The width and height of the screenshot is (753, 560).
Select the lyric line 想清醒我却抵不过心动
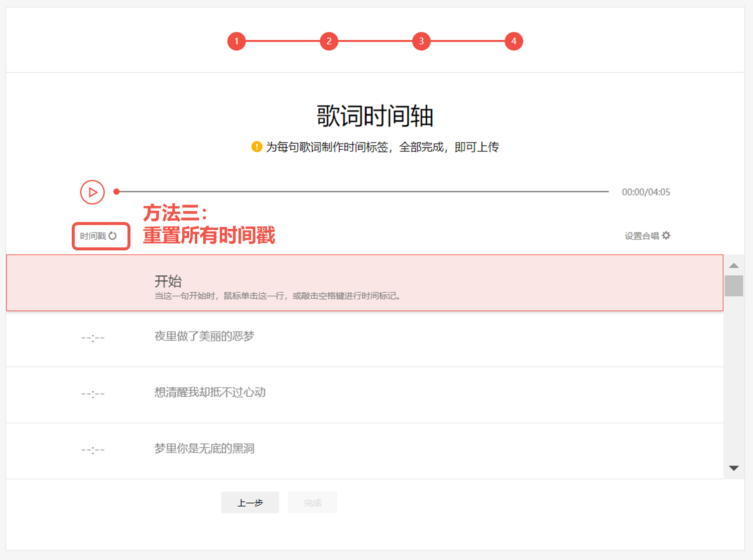pos(210,392)
